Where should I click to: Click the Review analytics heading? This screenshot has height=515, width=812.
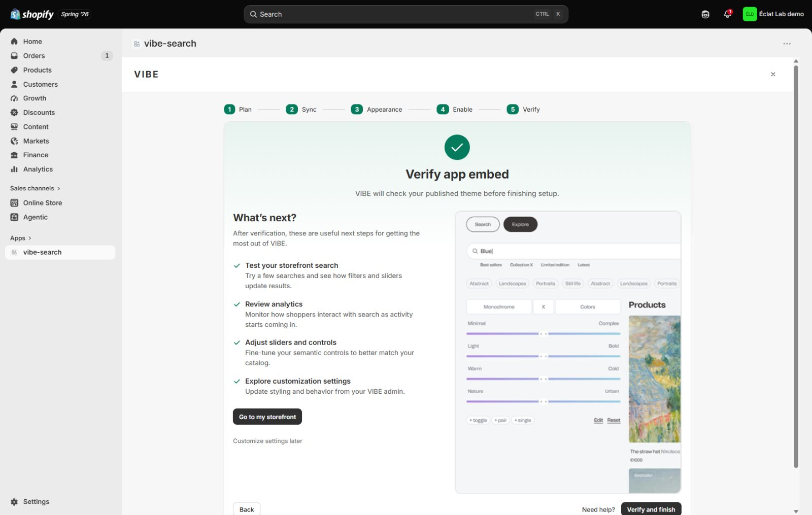pos(274,304)
